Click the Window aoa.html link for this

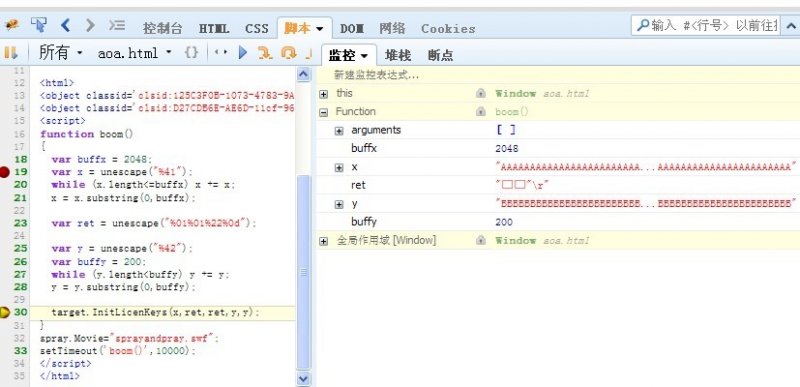click(542, 94)
